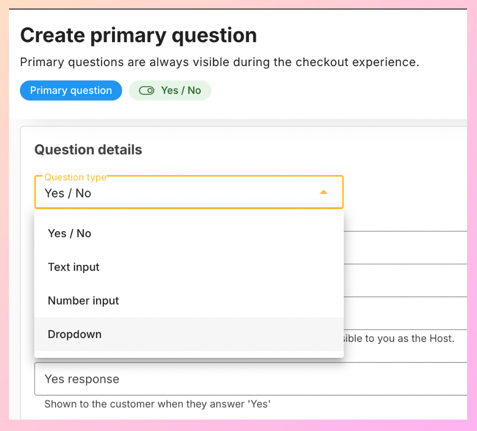This screenshot has width=477, height=431.
Task: Click the primary questions description text
Action: (220, 62)
